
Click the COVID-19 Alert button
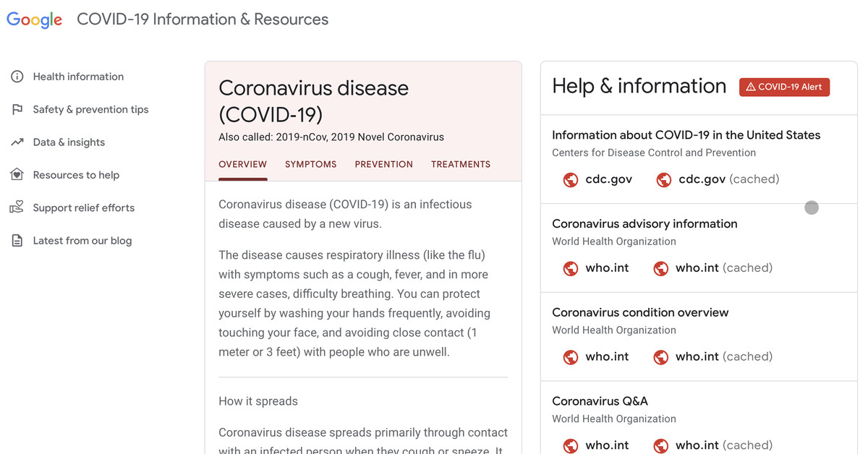[x=784, y=87]
